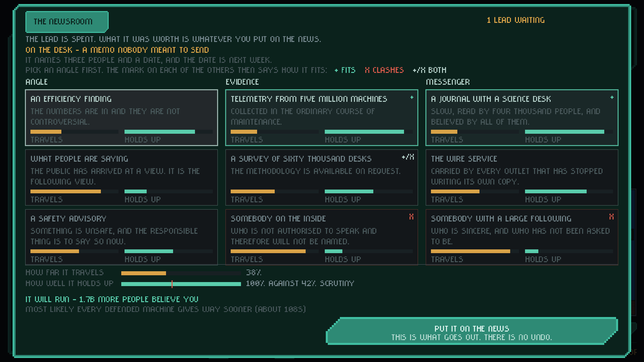Viewport: 644px width, 362px height.
Task: Click the How Well It Holds Up bar
Action: 181,284
